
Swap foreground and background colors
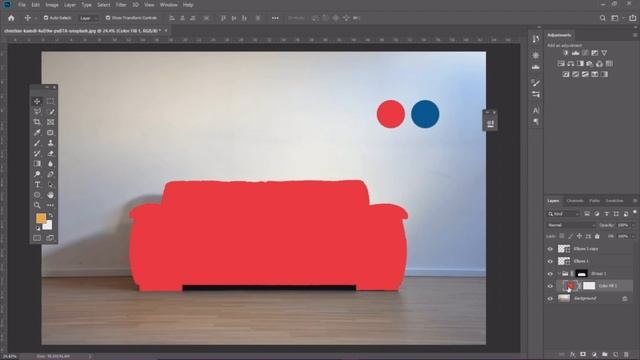pyautogui.click(x=51, y=216)
